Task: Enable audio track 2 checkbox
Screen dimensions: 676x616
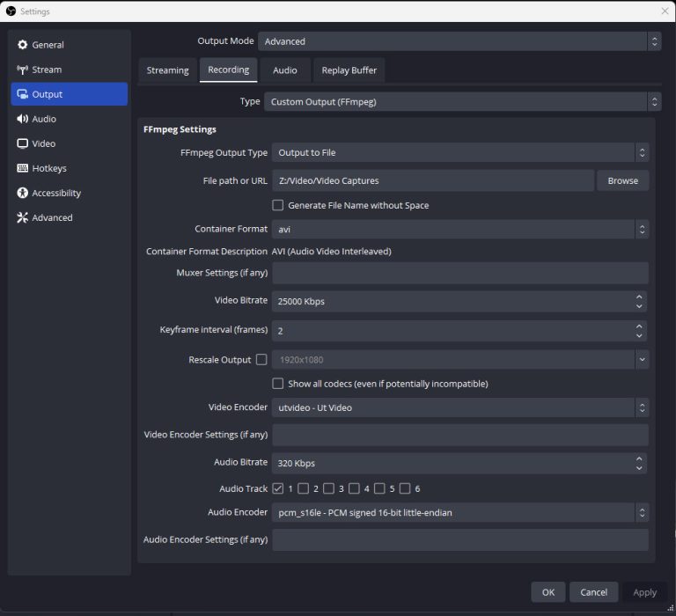Action: click(x=304, y=488)
